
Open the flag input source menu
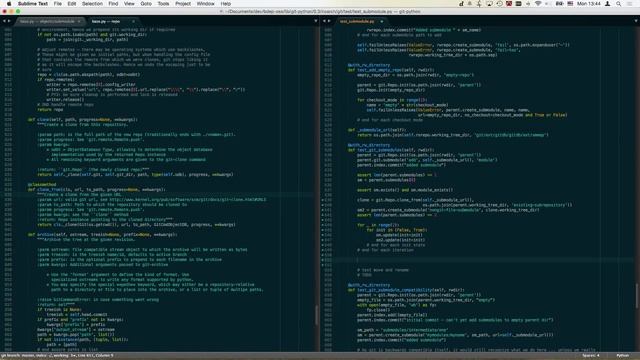pyautogui.click(x=570, y=4)
